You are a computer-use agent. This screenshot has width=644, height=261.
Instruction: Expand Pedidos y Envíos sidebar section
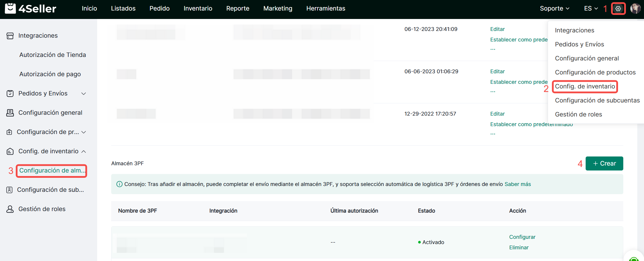tap(83, 93)
